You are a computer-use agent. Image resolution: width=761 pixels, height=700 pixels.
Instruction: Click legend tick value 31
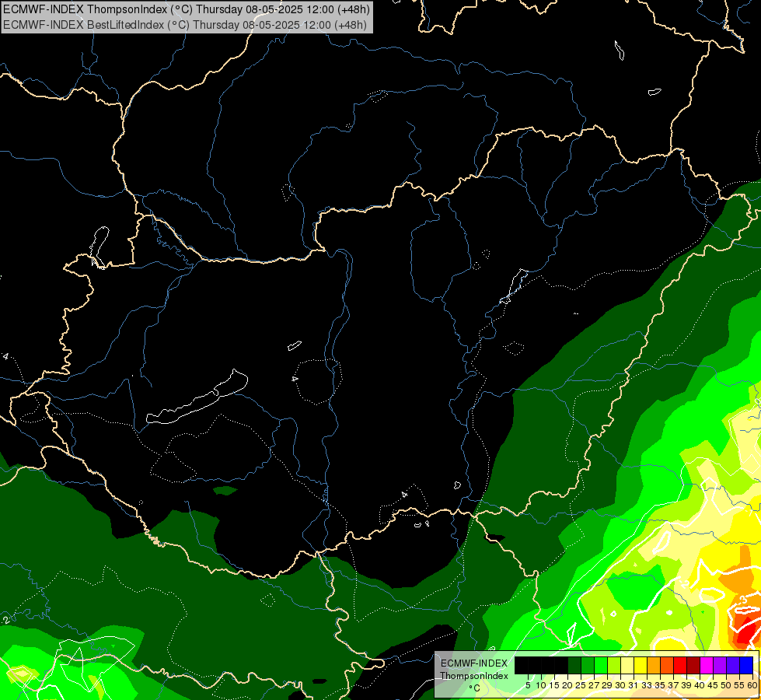tap(634, 685)
